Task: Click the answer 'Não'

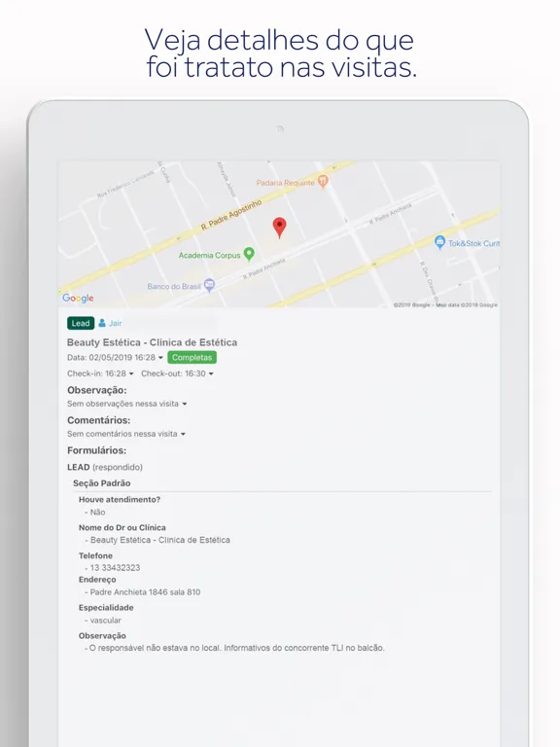Action: (x=97, y=513)
